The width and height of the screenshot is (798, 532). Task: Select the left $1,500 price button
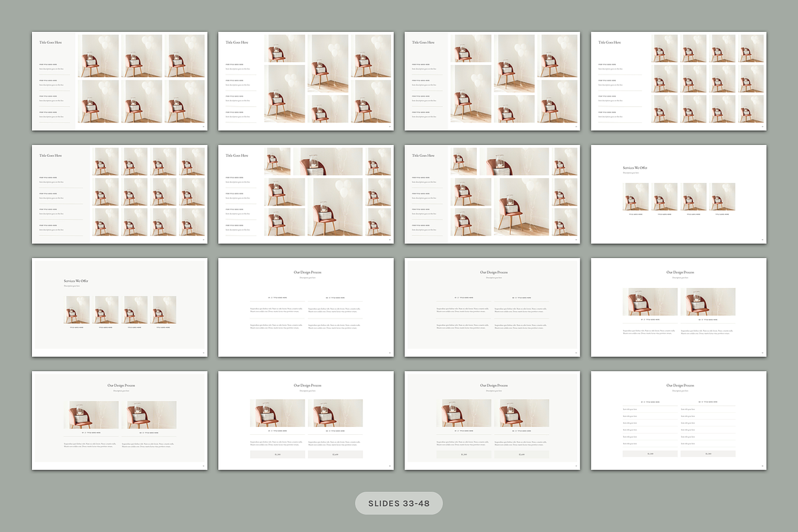pyautogui.click(x=650, y=454)
